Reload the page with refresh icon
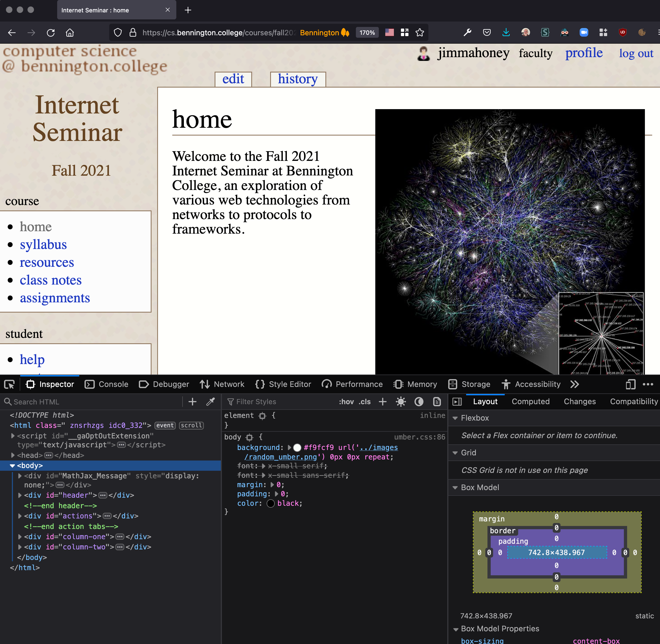The width and height of the screenshot is (660, 644). click(51, 33)
